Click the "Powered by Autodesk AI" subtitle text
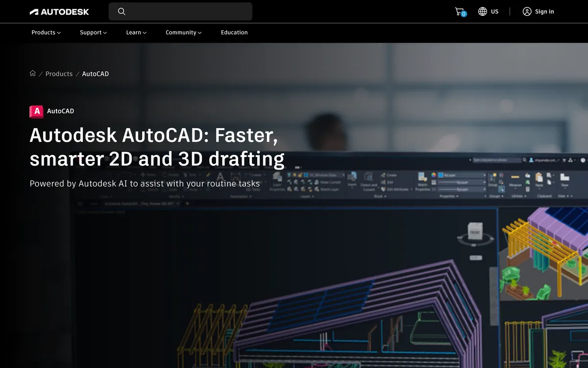588x368 pixels. 145,184
